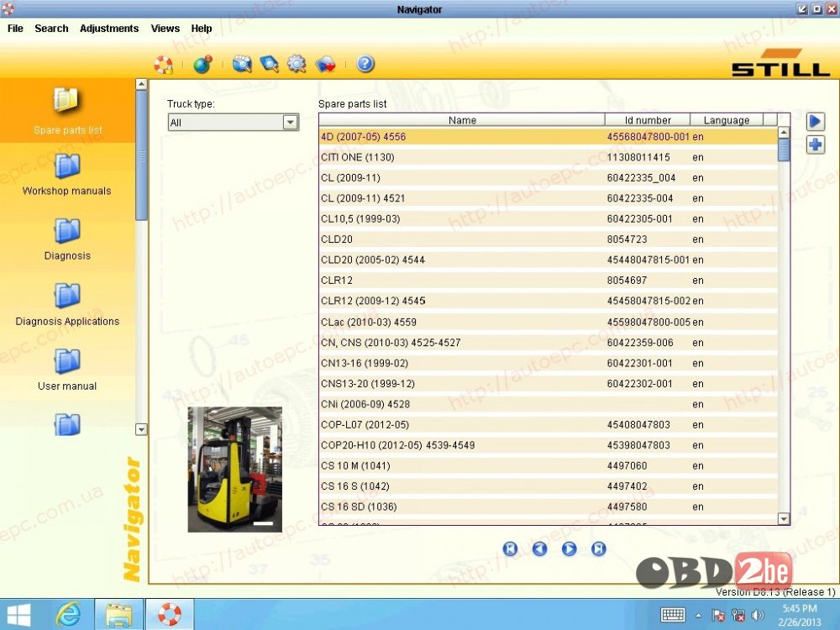Open Diagnosis Applications folder in sidebar
840x630 pixels.
[67, 305]
